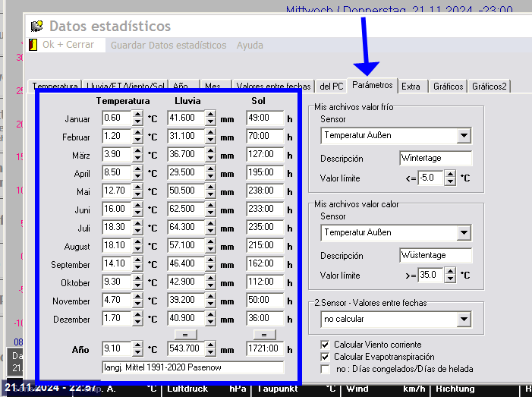
Task: Toggle Calcular Viento corriente checkbox
Action: [x=325, y=345]
